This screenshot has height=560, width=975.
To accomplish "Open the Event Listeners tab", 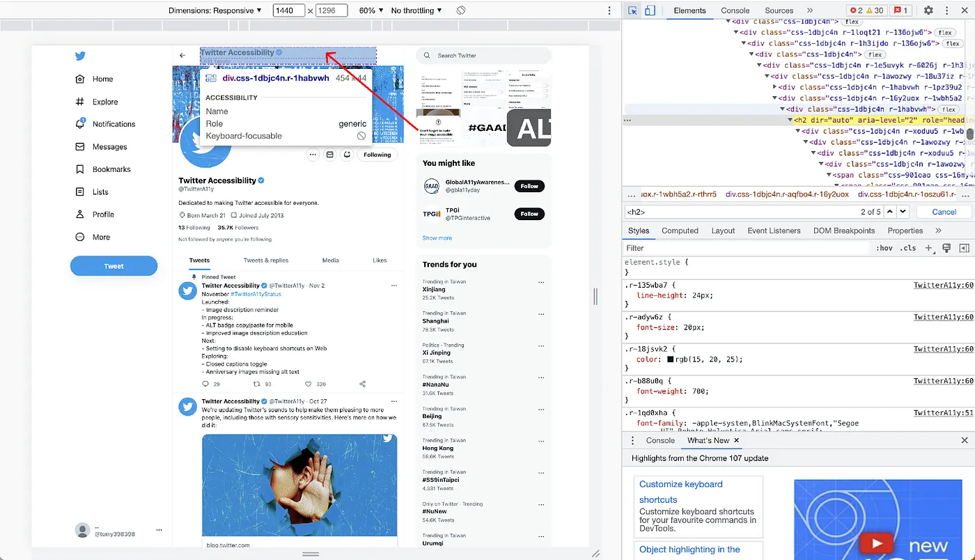I will (x=774, y=231).
